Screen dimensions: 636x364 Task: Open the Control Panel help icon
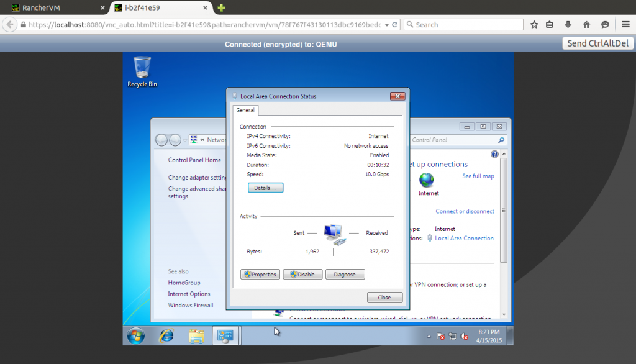pos(494,154)
